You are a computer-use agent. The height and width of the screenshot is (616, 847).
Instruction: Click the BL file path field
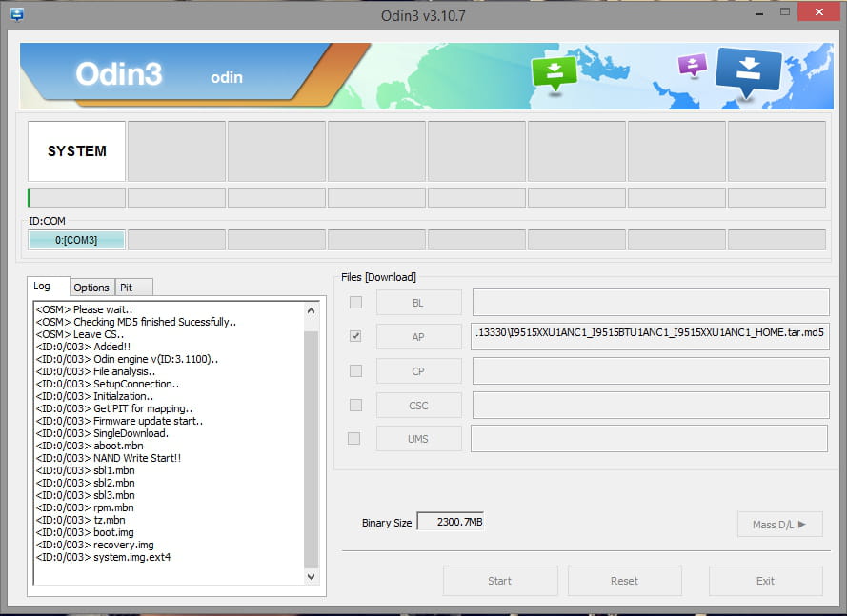click(x=651, y=303)
